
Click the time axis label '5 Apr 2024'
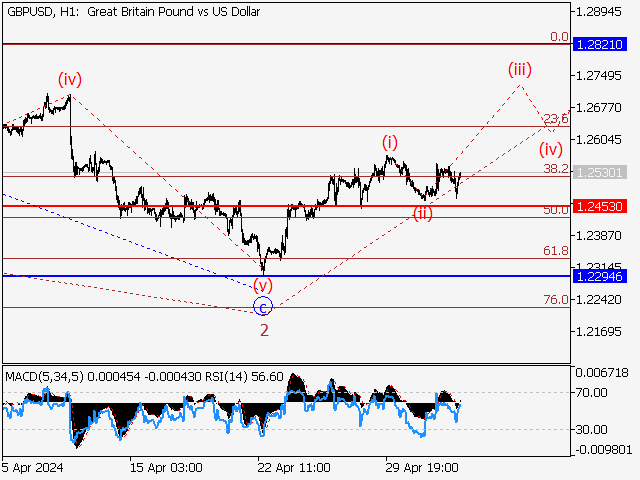(32, 467)
